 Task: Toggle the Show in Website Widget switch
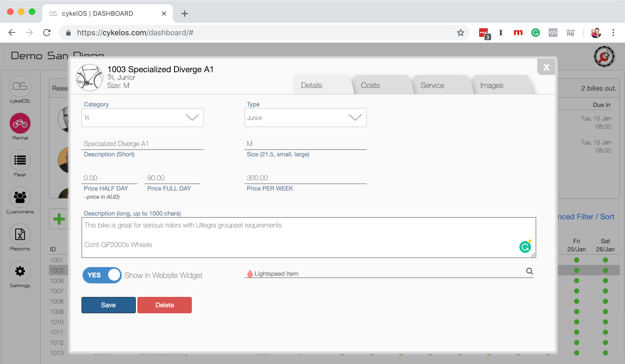[x=102, y=275]
